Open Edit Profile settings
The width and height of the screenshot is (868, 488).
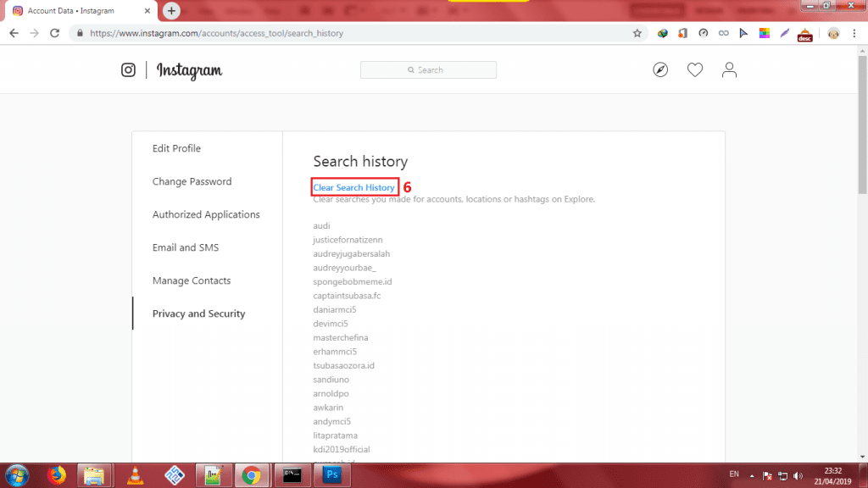[x=176, y=148]
